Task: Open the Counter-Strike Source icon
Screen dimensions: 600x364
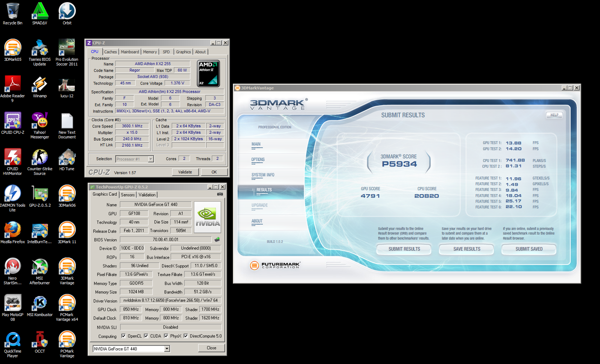Action: (x=39, y=162)
